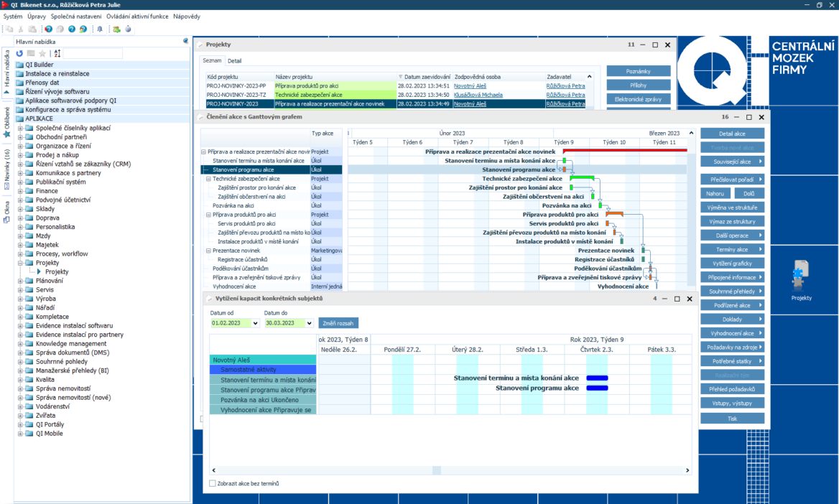Image resolution: width=839 pixels, height=504 pixels.
Task: Click the blue Stanovení programu akce capacity bar
Action: [x=597, y=388]
